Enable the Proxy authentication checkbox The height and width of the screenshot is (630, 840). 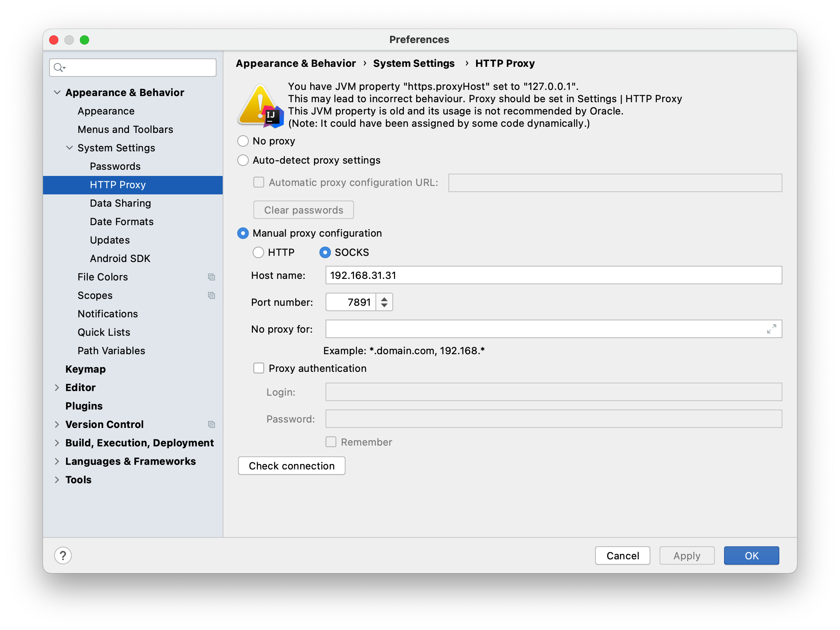[259, 368]
